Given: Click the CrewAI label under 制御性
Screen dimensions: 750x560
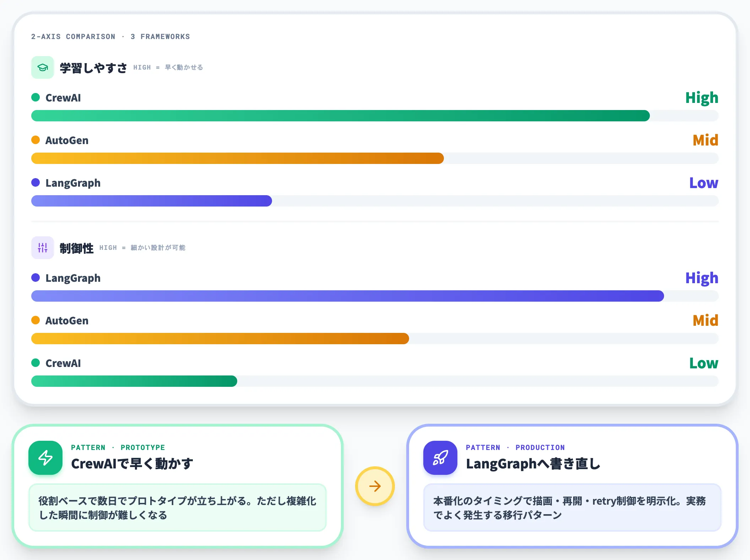Looking at the screenshot, I should coord(63,363).
